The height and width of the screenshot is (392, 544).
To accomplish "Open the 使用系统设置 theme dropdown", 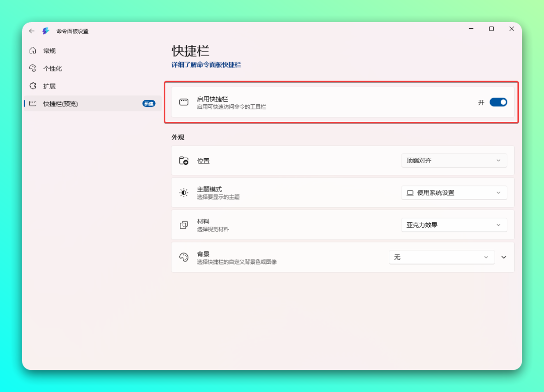I will tap(454, 192).
